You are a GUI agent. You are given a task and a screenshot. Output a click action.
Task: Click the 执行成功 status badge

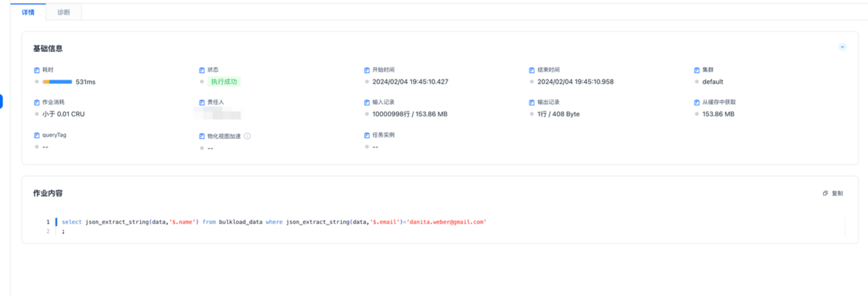(x=224, y=82)
